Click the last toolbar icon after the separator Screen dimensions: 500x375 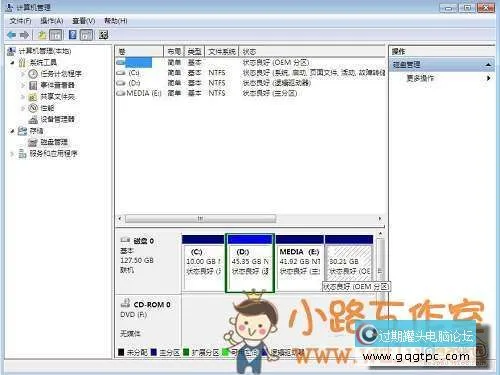[x=103, y=35]
